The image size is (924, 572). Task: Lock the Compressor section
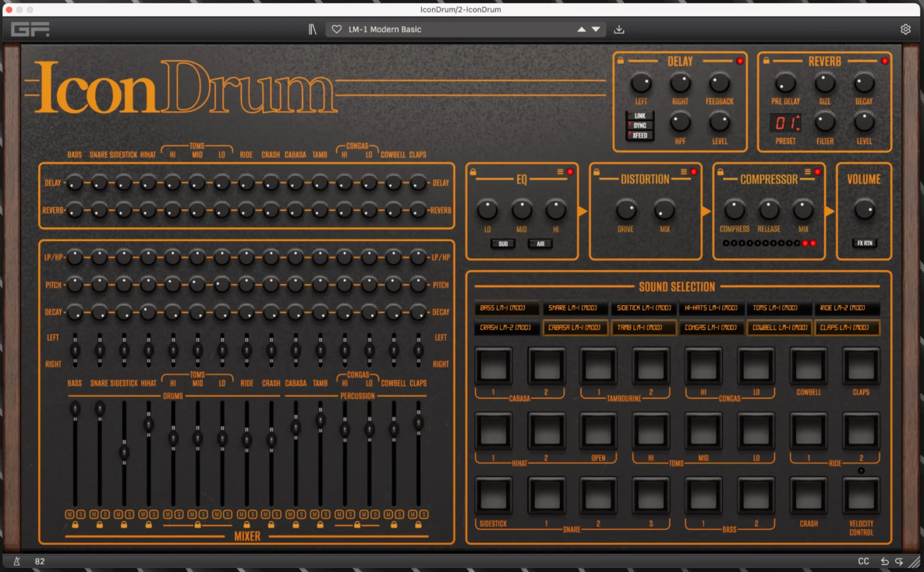coord(720,172)
